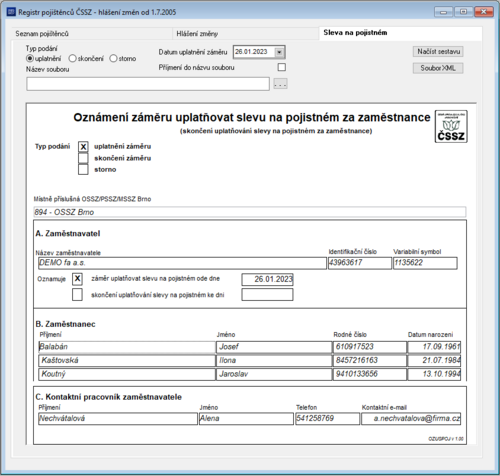Check skončení uplatňování slevy checkbox
The width and height of the screenshot is (500, 476).
point(77,295)
